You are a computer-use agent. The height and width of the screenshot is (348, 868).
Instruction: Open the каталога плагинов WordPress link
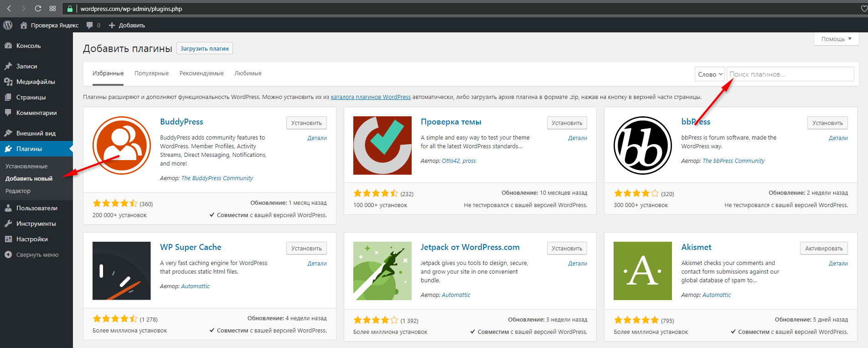coord(370,97)
